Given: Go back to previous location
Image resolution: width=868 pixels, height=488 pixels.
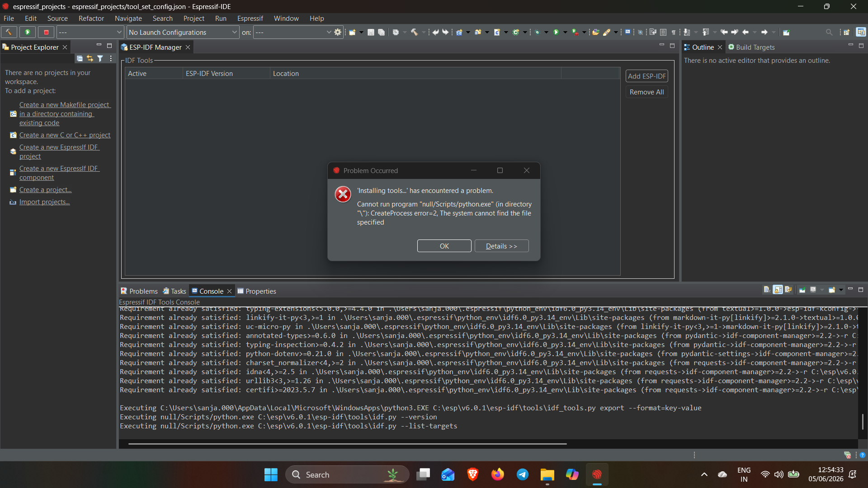Looking at the screenshot, I should pos(745,33).
